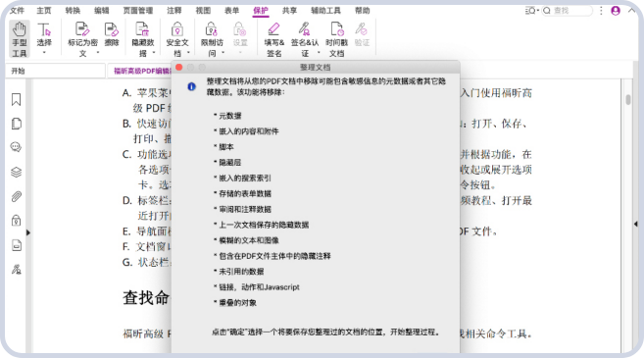Switch to the 转换 ribbon tab
The width and height of the screenshot is (644, 358).
(x=73, y=11)
